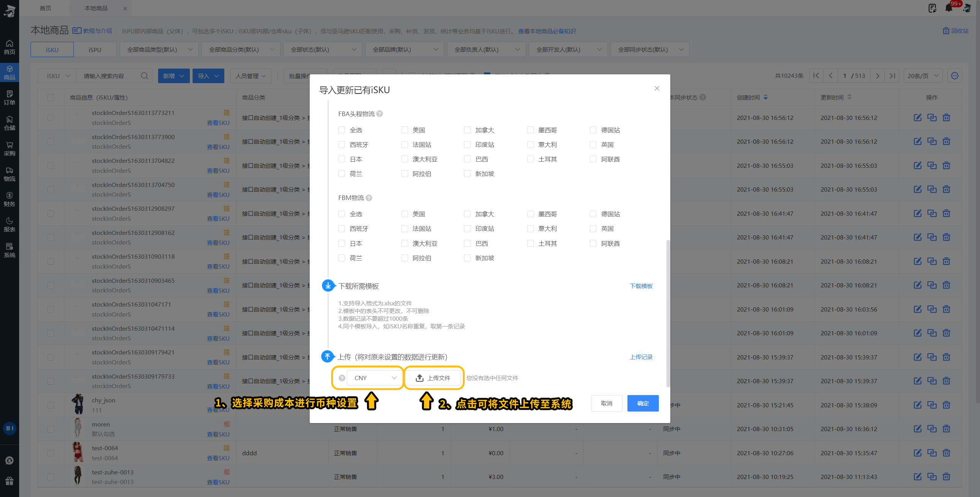Open the 20条/页 page size dropdown
This screenshot has width=980, height=497.
tap(923, 76)
